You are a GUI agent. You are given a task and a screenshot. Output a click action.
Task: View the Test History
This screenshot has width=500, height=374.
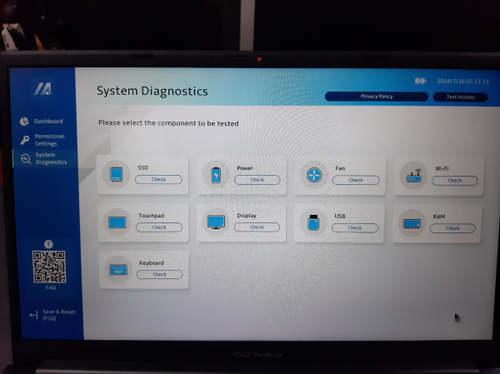460,97
